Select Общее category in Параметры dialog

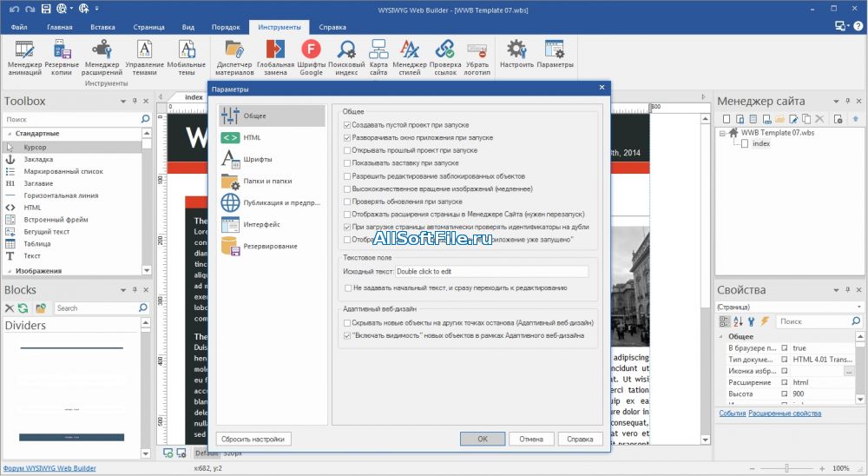271,116
